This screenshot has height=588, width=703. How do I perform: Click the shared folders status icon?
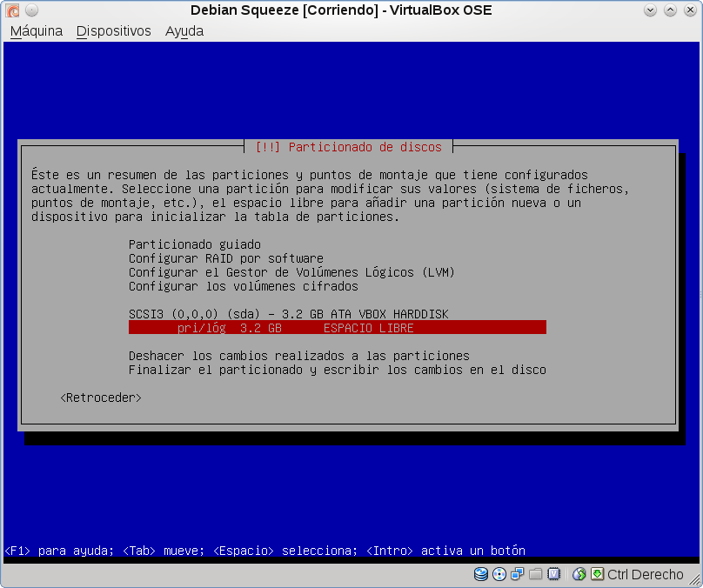pyautogui.click(x=535, y=574)
